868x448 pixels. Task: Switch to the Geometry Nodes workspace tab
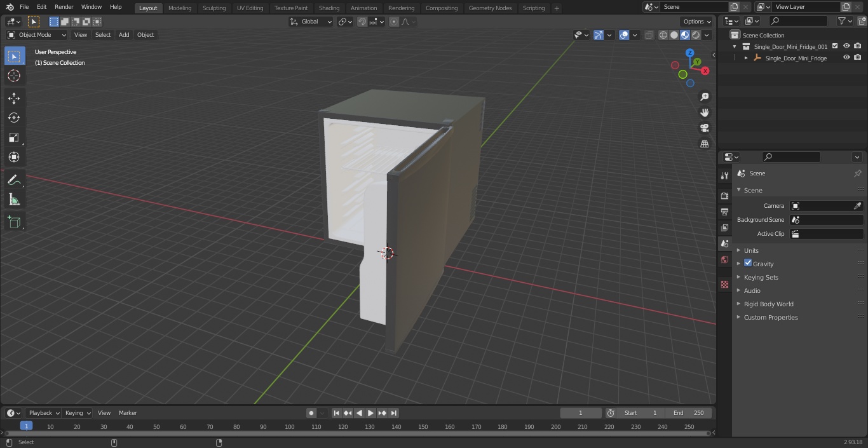(490, 8)
